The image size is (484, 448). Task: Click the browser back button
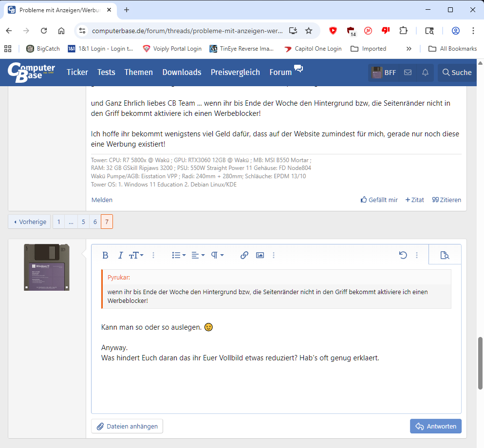click(x=9, y=31)
